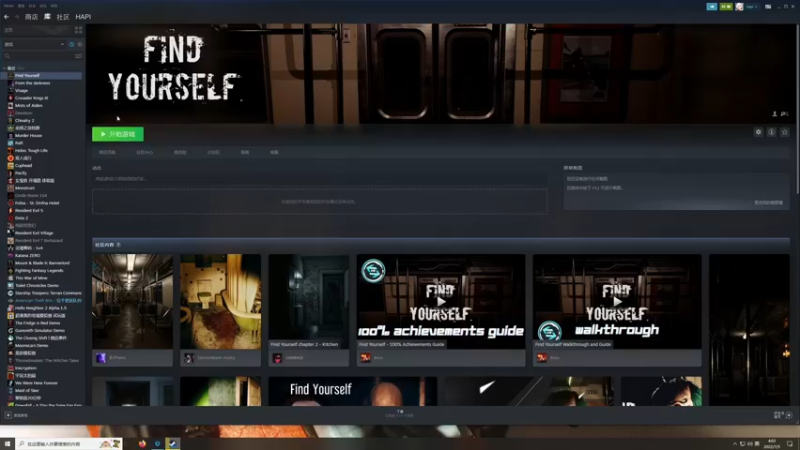Image resolution: width=800 pixels, height=450 pixels.
Task: Click the add a game plus icon
Action: pyautogui.click(x=8, y=415)
